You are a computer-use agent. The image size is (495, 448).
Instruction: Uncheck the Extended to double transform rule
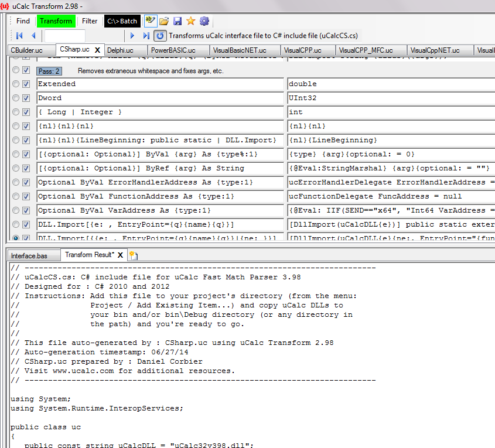[x=25, y=84]
